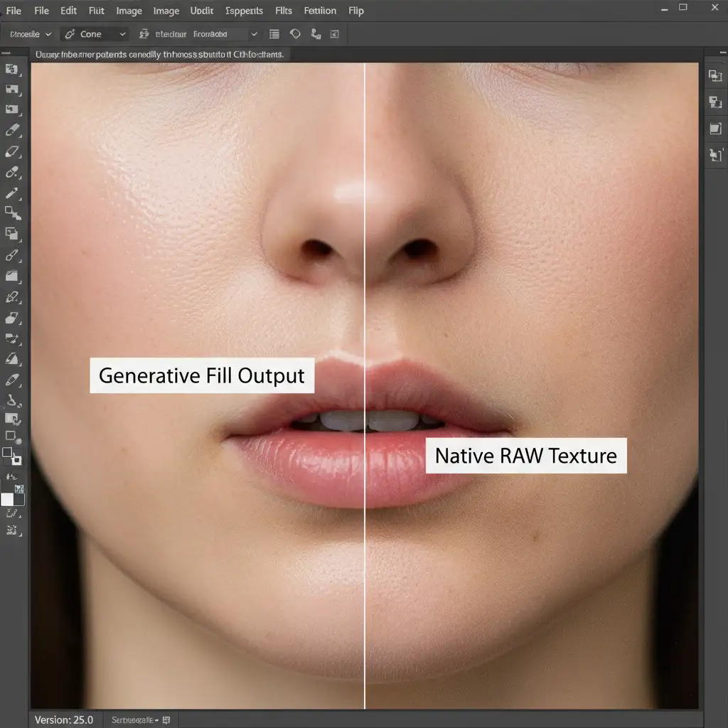Click the Generative Fill Output label

pyautogui.click(x=201, y=375)
